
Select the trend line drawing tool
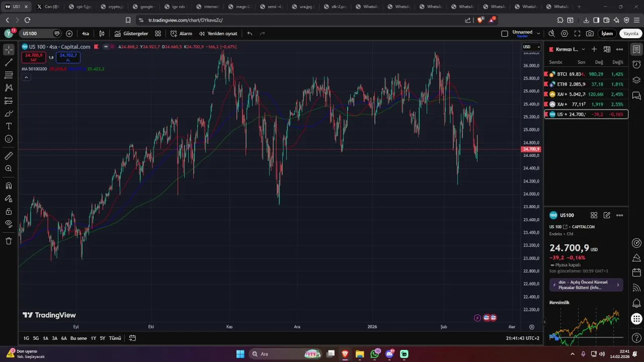click(x=9, y=62)
